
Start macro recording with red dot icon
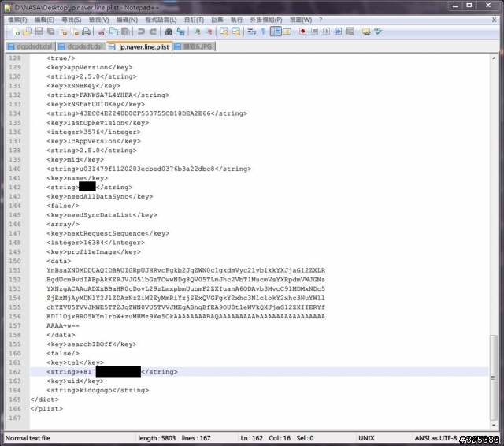pos(302,32)
